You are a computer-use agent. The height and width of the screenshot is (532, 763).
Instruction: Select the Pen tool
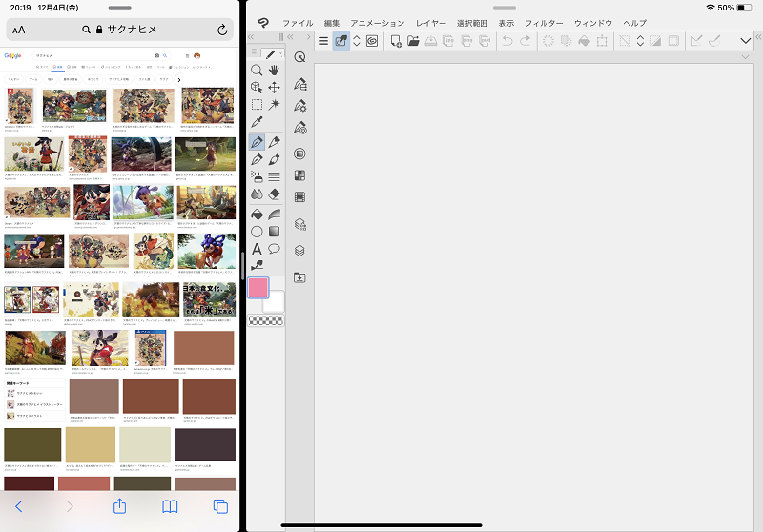point(257,142)
